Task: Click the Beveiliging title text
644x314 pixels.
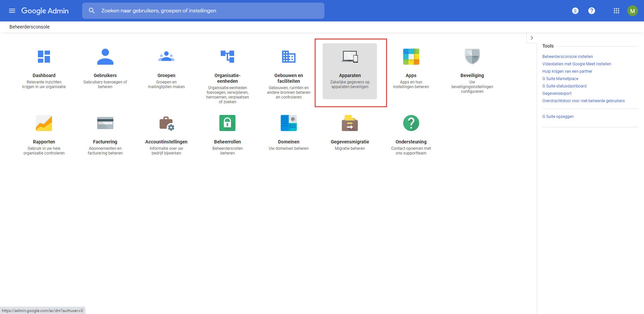Action: point(472,75)
